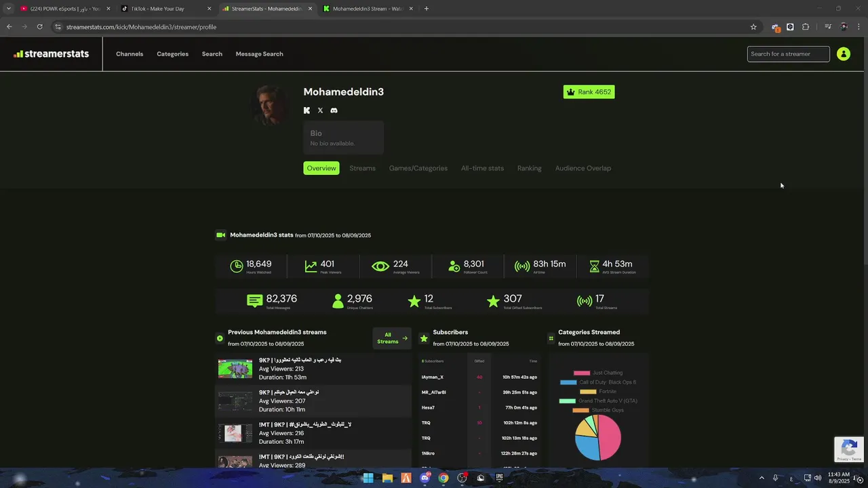This screenshot has width=868, height=488.
Task: Switch to the Streams tab
Action: pos(362,168)
